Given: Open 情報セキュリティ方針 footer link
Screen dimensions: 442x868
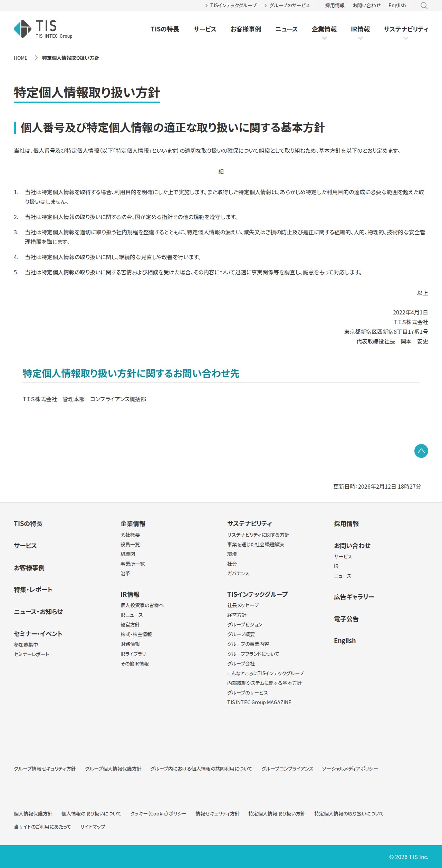Looking at the screenshot, I should coord(217,814).
